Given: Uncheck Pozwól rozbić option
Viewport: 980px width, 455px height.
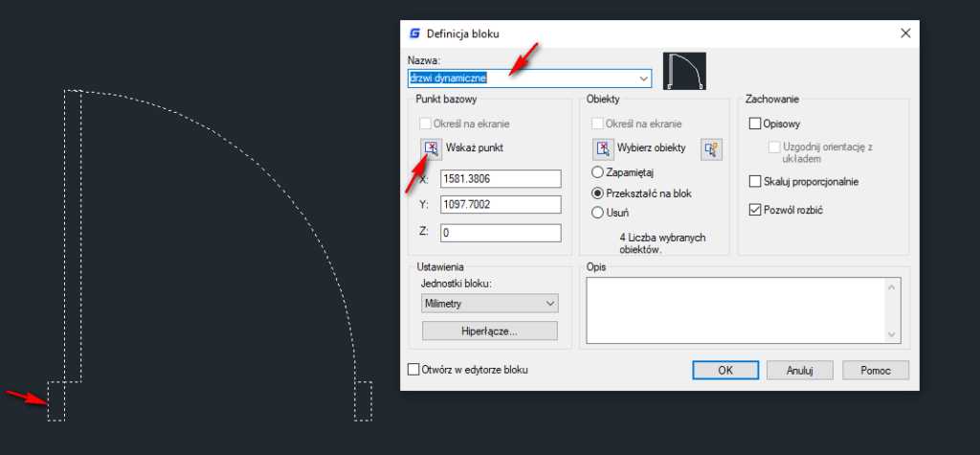Looking at the screenshot, I should coord(755,210).
